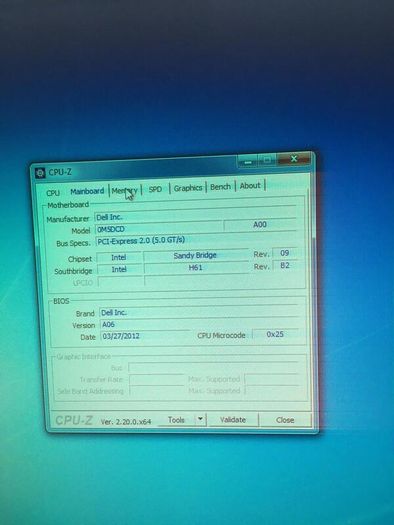This screenshot has width=394, height=525.
Task: Click the Southbridge H61 field
Action: (x=196, y=268)
